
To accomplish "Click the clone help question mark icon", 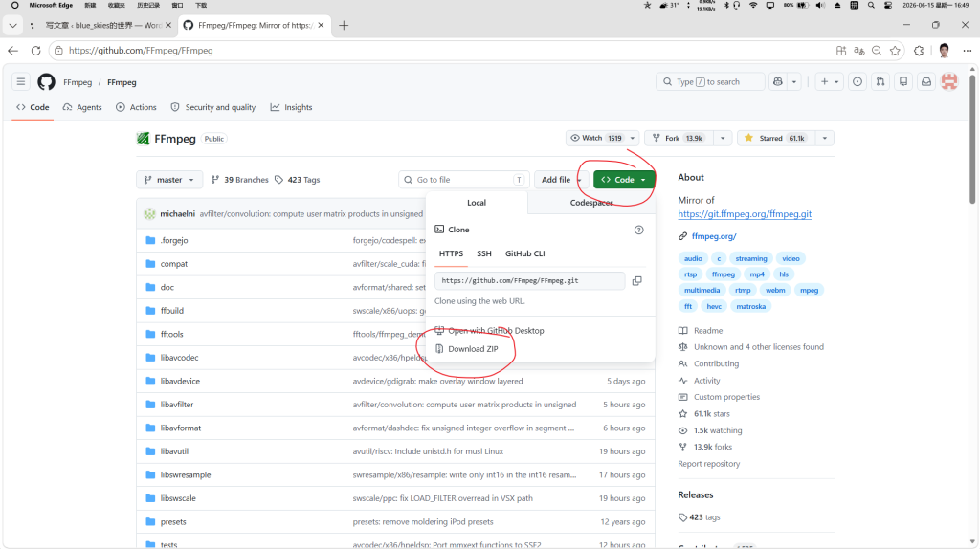I will pos(638,230).
